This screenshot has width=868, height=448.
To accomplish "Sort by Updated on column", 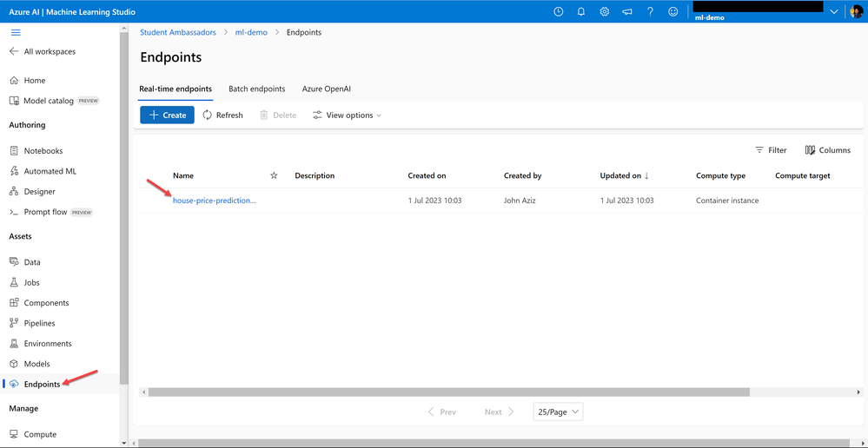I will [625, 176].
